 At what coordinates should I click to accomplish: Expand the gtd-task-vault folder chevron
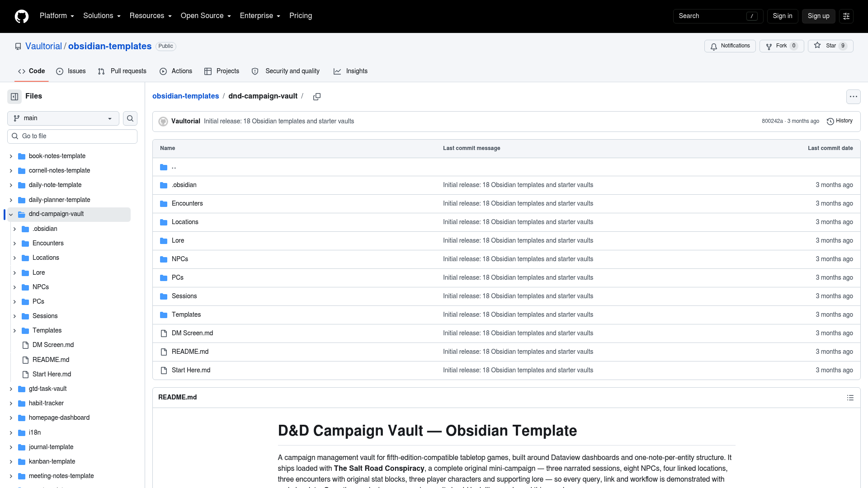click(11, 389)
